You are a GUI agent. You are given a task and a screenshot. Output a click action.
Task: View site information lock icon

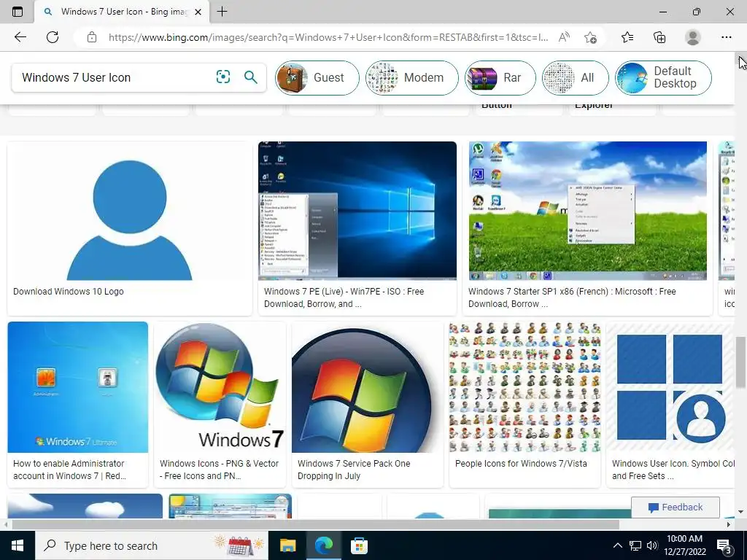pos(92,37)
